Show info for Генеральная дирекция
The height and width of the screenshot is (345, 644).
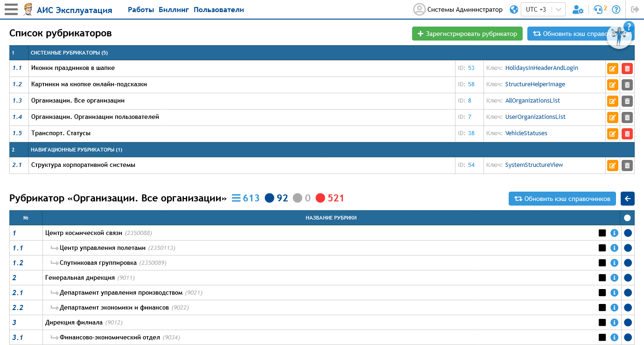(x=614, y=278)
